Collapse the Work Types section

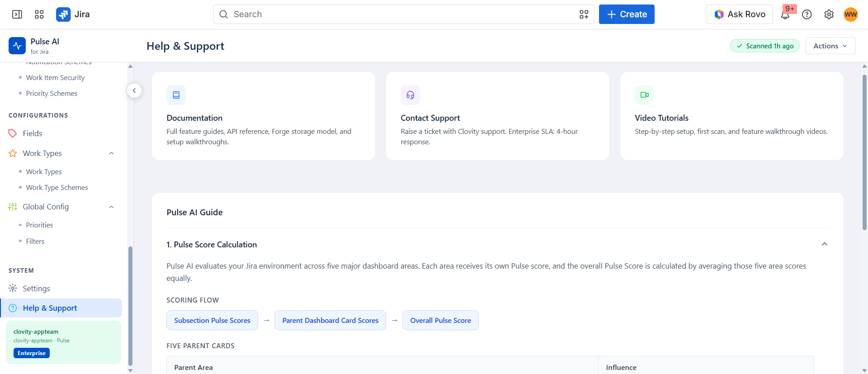click(111, 153)
